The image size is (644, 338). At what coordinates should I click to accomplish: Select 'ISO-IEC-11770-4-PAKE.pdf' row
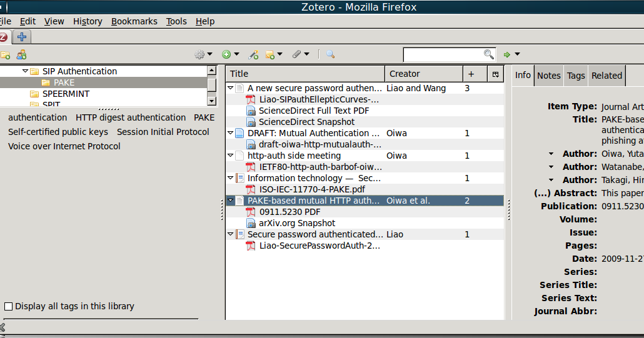click(x=365, y=189)
